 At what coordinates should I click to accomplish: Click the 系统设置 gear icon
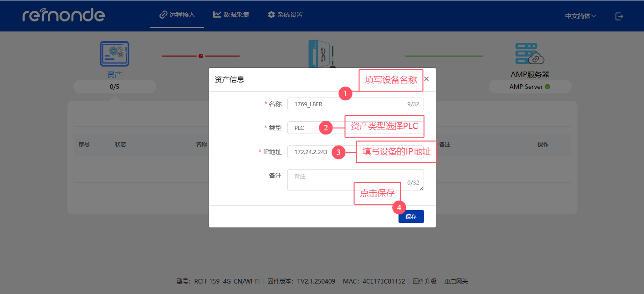(271, 15)
